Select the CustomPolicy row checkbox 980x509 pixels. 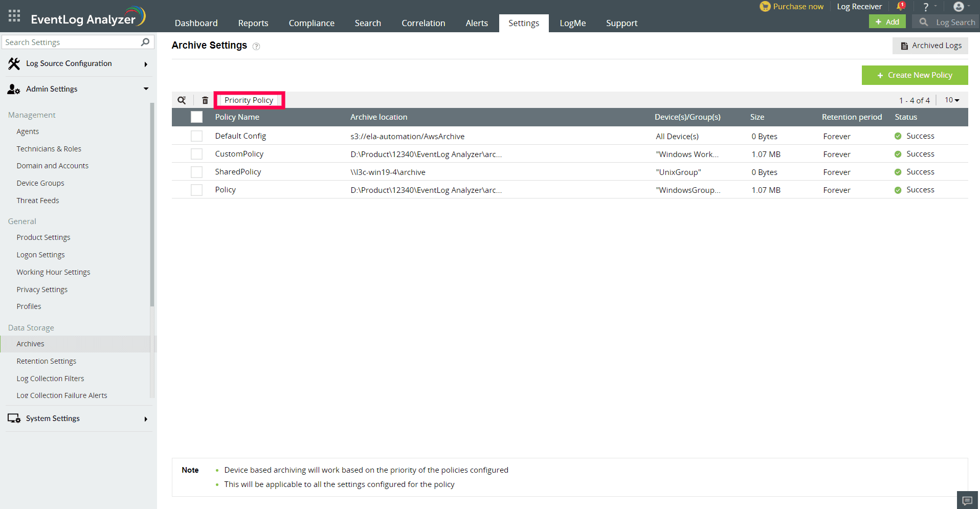pos(196,154)
